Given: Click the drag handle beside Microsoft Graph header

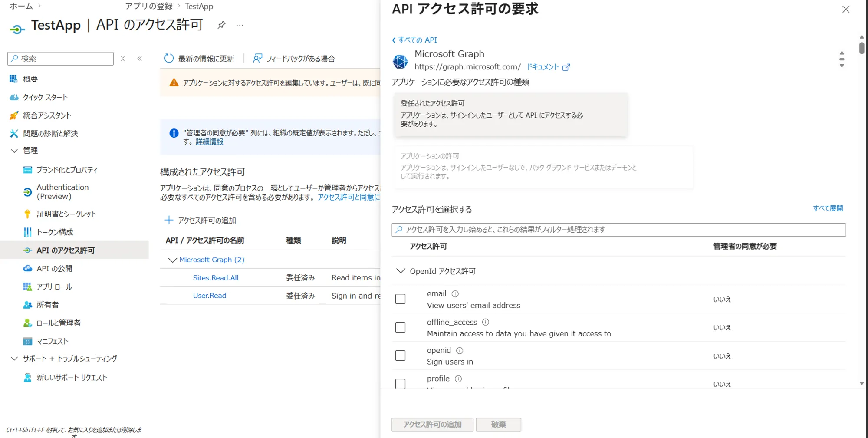Looking at the screenshot, I should 842,59.
